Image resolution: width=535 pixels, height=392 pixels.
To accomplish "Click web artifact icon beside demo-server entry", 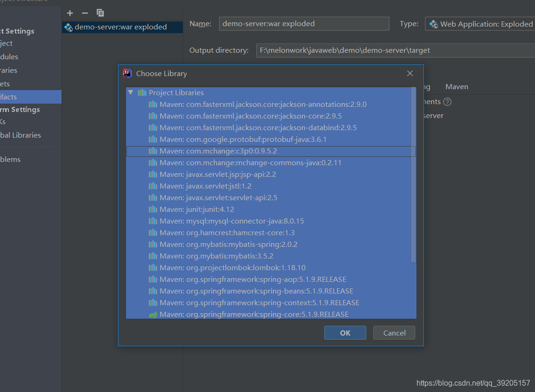I will click(x=68, y=27).
